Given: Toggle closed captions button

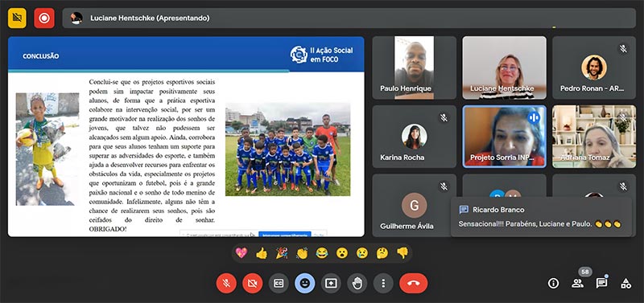Looking at the screenshot, I should pos(279,284).
